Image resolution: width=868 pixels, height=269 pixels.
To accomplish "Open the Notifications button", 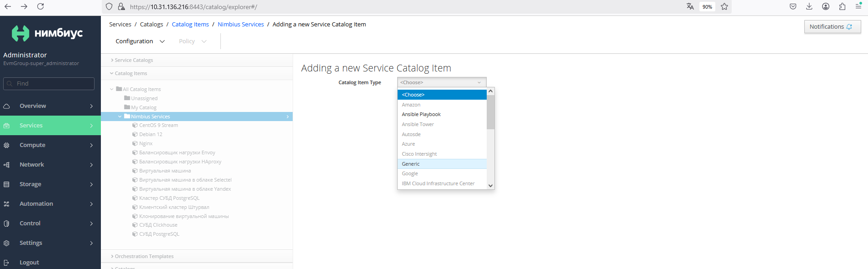I will (832, 27).
